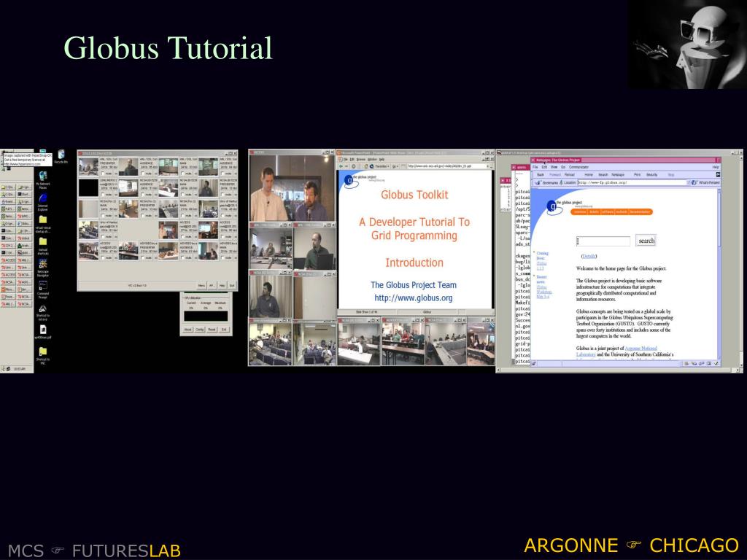Mute the LBNL/NERSC stream
The height and width of the screenshot is (560, 747).
pyautogui.click(x=102, y=194)
